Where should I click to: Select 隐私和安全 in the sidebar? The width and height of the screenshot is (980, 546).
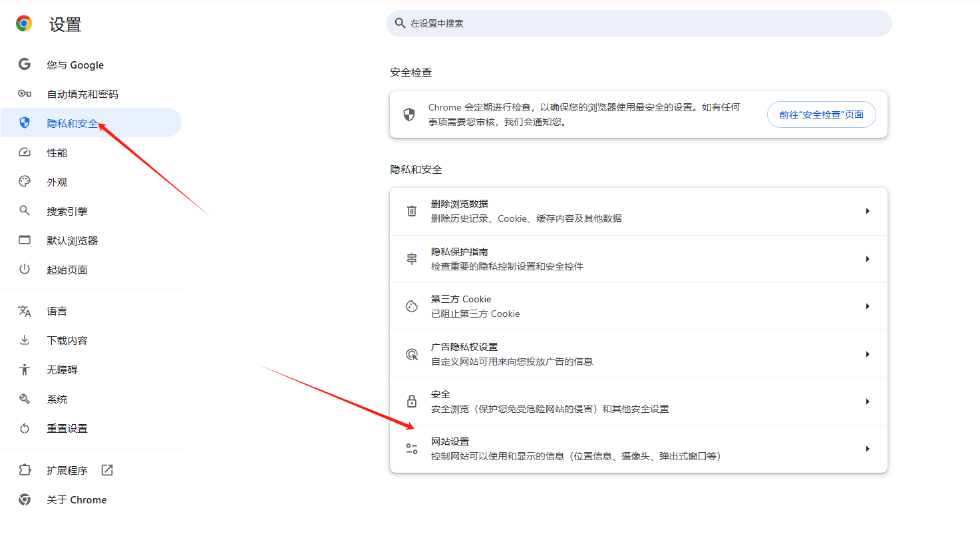90,123
